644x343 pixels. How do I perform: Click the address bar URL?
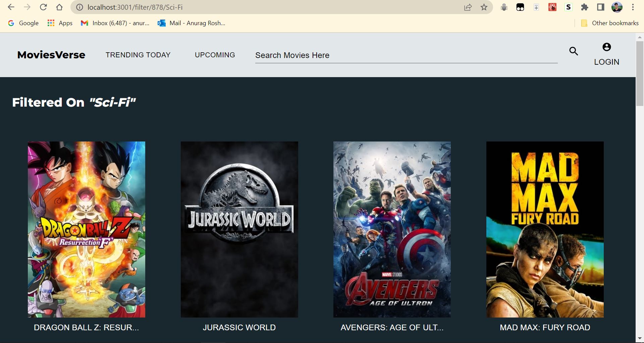(135, 7)
